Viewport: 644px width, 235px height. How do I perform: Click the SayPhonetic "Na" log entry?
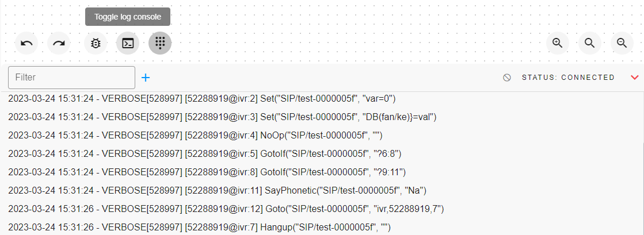pyautogui.click(x=217, y=190)
